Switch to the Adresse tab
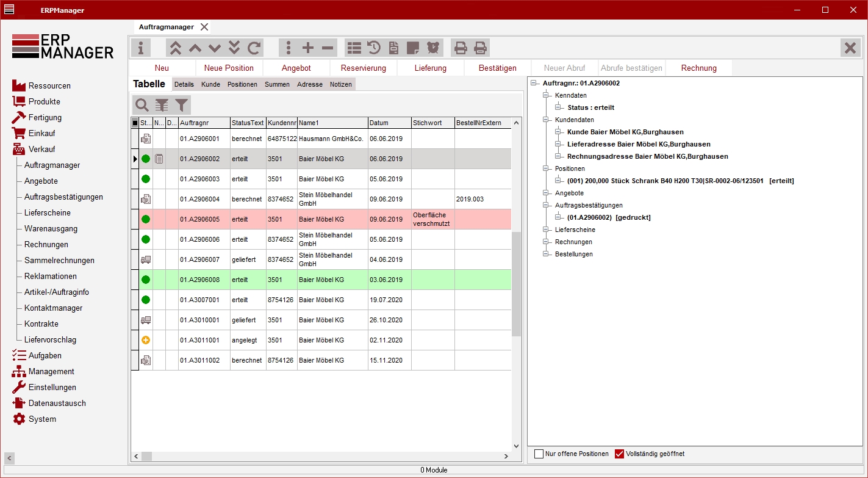 (x=310, y=84)
